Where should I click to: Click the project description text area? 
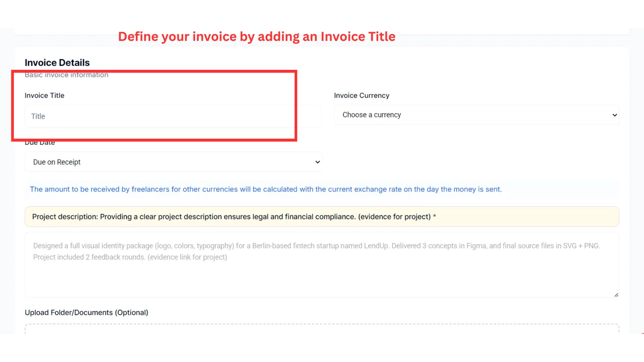[322, 265]
